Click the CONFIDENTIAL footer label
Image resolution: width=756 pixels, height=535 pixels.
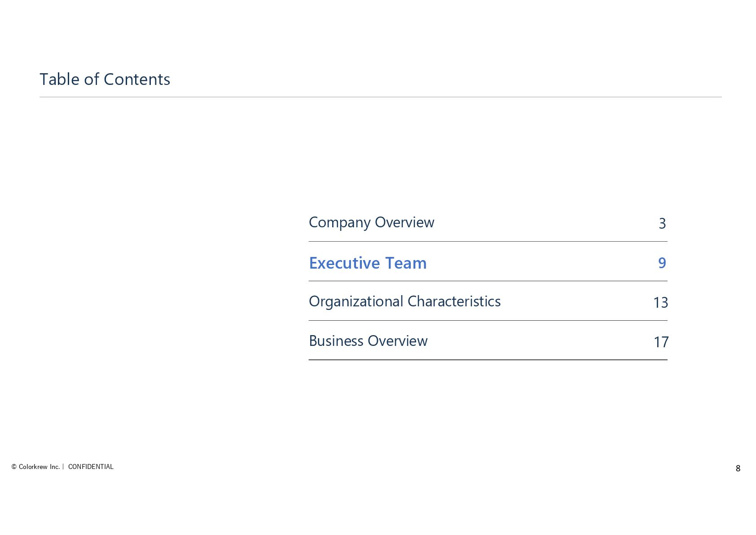tap(91, 467)
